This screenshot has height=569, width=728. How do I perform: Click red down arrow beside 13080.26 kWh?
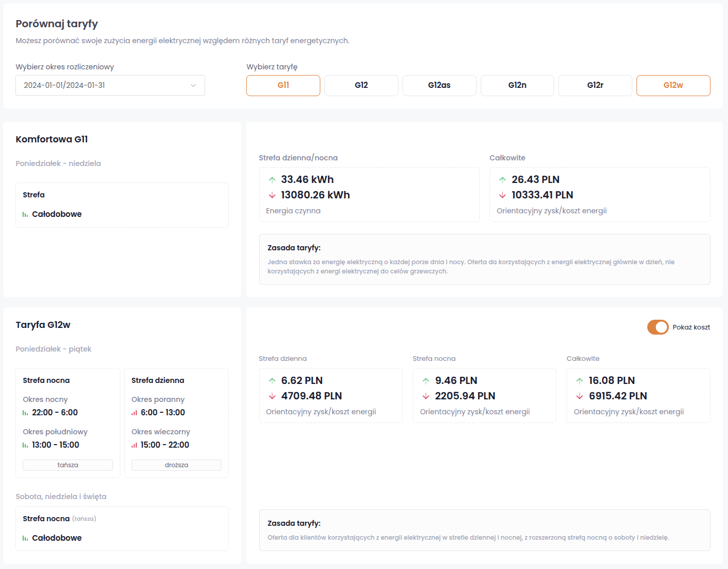(x=272, y=195)
